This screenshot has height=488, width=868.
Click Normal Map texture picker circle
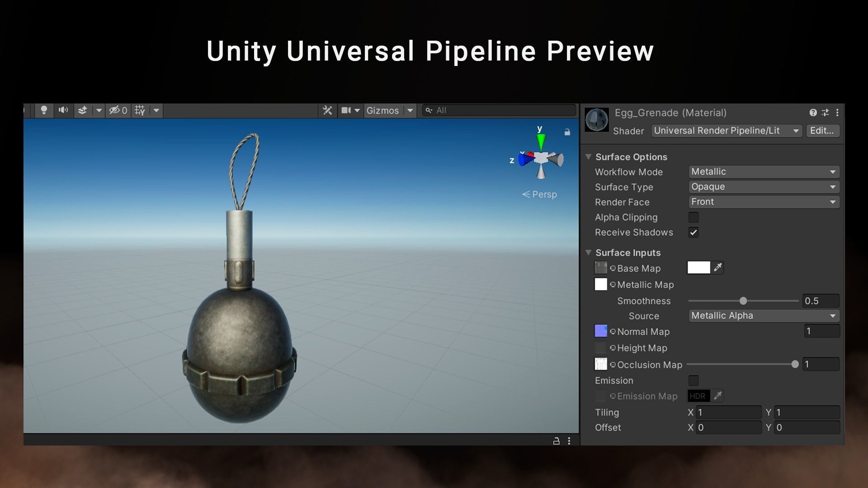(x=613, y=332)
